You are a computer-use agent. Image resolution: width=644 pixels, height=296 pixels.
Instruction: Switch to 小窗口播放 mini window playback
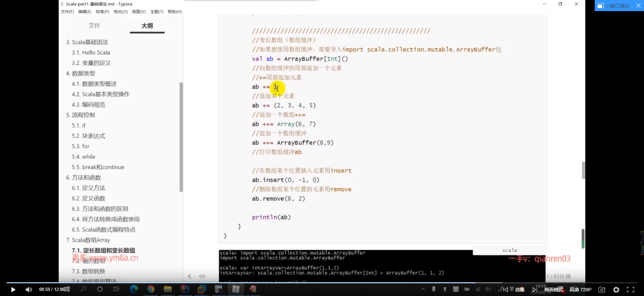click(614, 6)
